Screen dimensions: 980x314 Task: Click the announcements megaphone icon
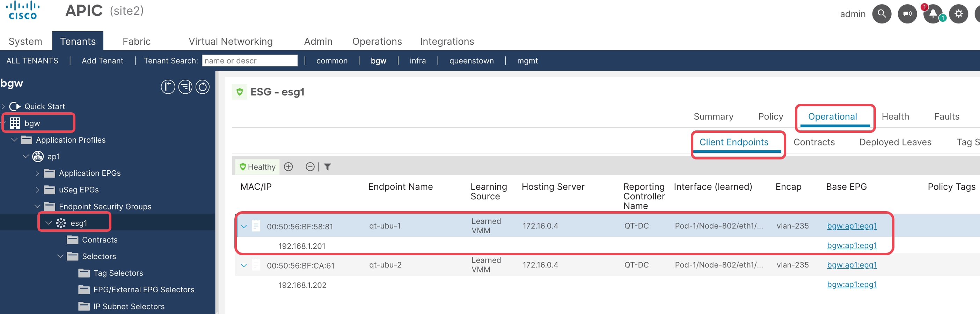pyautogui.click(x=907, y=14)
